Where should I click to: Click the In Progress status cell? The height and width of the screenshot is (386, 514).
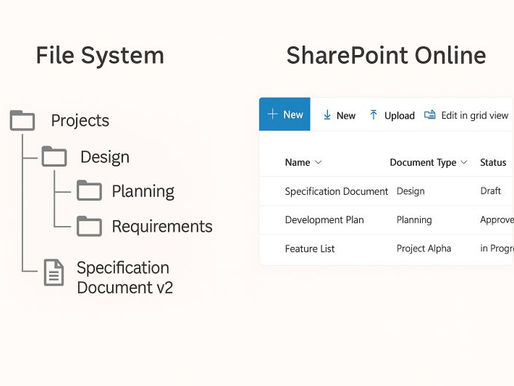pyautogui.click(x=497, y=249)
